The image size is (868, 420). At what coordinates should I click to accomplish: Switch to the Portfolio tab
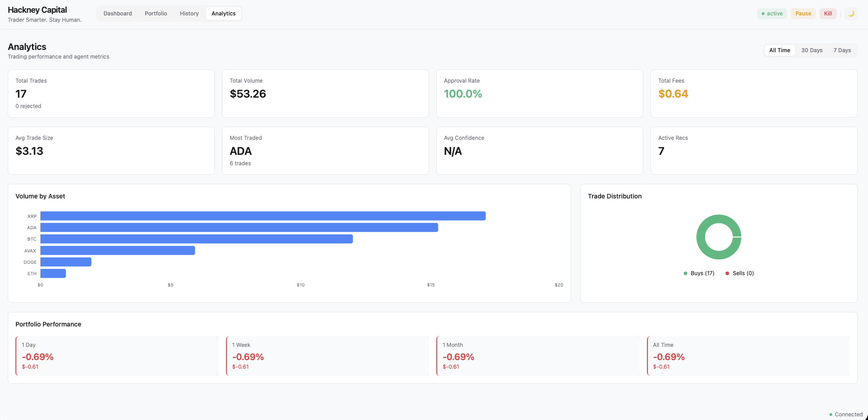tap(156, 13)
